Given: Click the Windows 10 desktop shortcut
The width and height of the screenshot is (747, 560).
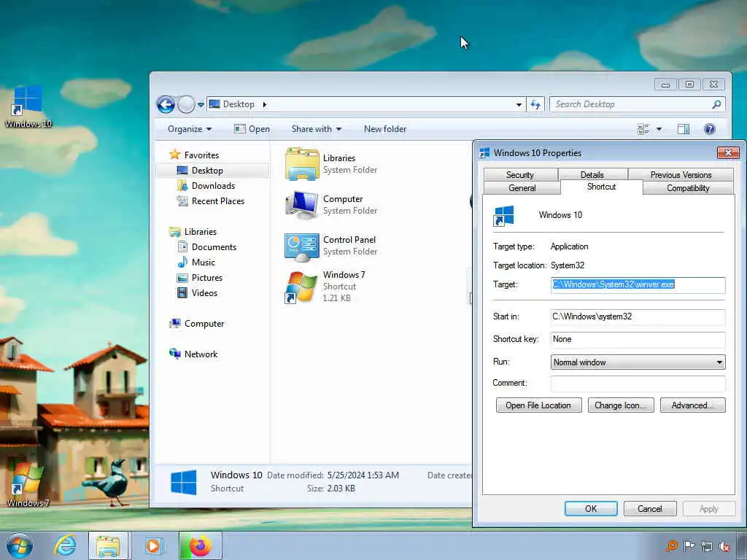Looking at the screenshot, I should (x=28, y=106).
